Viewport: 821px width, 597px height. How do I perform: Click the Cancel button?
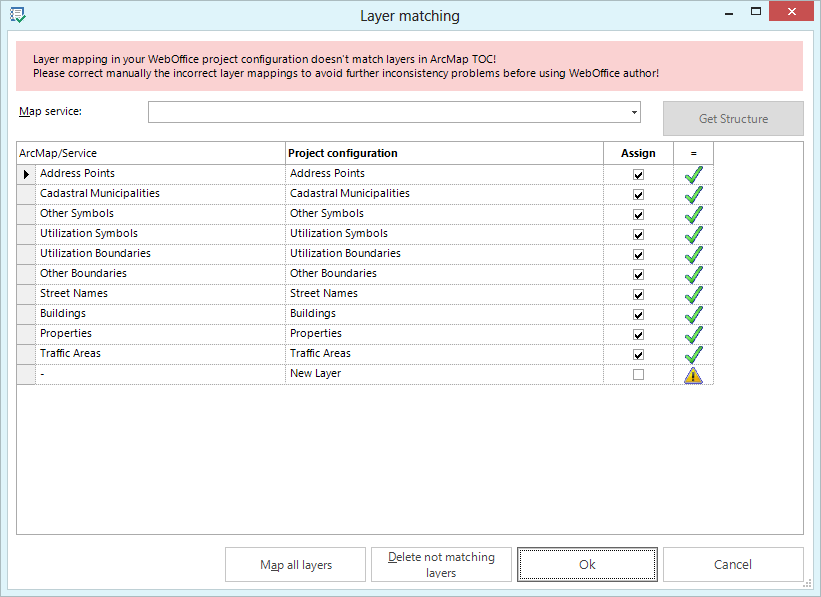point(733,565)
